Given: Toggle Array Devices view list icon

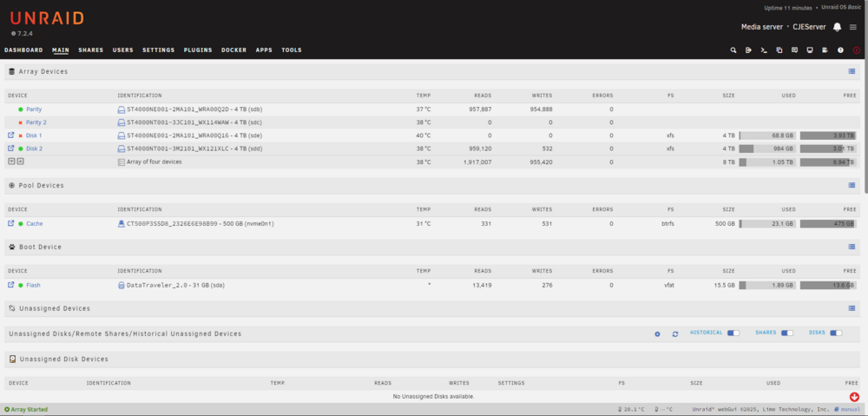Looking at the screenshot, I should click(x=852, y=71).
